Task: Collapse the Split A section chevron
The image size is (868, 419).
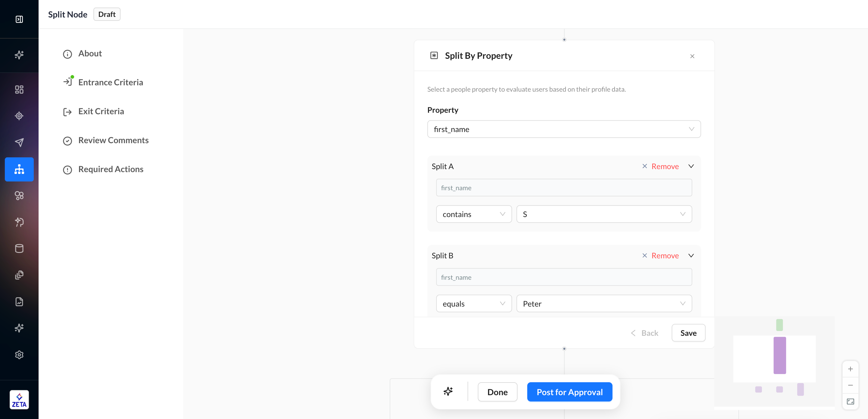Action: click(x=691, y=166)
